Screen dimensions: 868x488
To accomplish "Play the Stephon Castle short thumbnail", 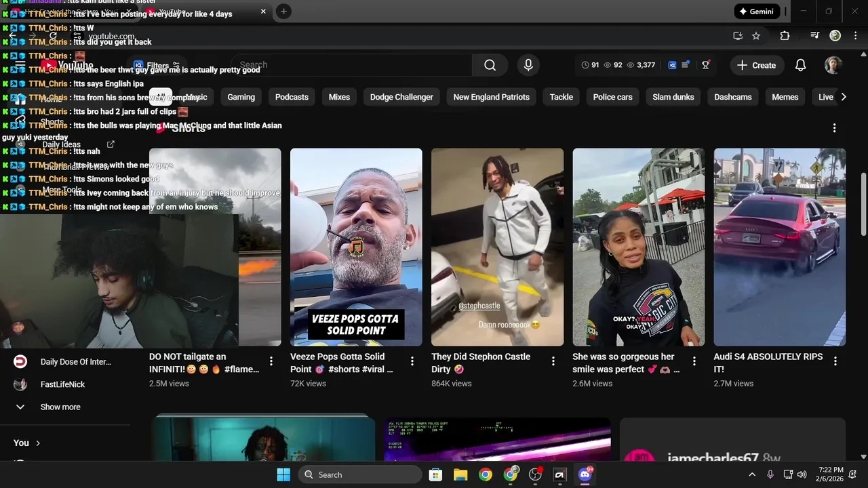I will [497, 247].
